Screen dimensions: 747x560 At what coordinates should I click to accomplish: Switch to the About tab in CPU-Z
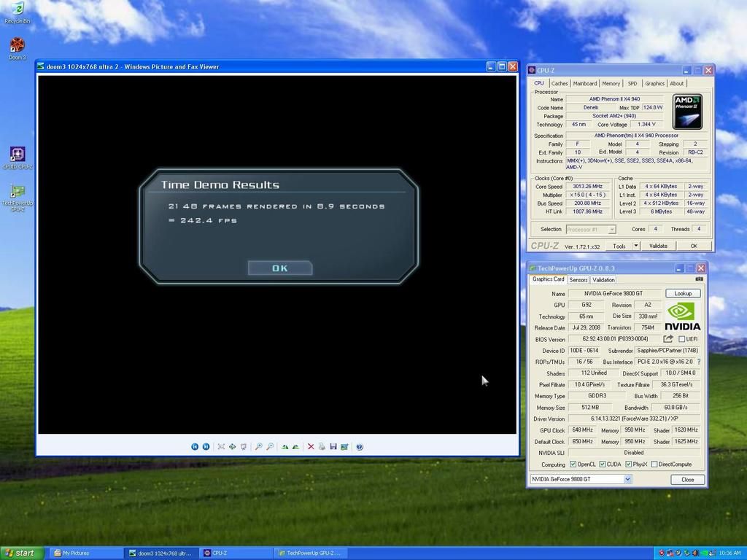pyautogui.click(x=676, y=83)
